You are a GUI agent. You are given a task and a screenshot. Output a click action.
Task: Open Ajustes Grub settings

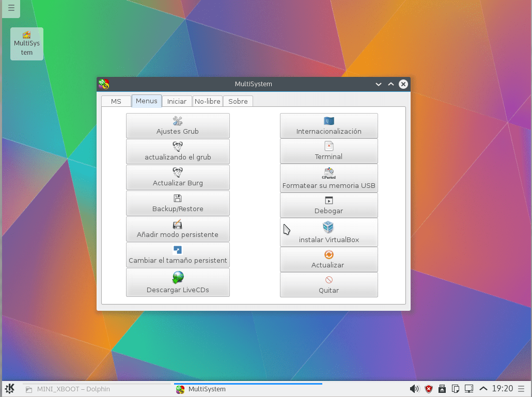coord(178,125)
